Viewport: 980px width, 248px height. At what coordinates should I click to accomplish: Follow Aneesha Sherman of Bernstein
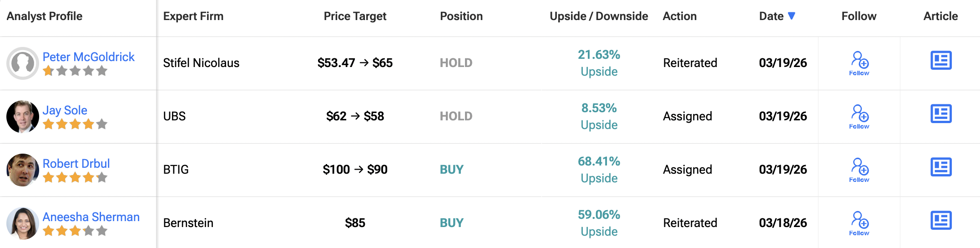(859, 223)
